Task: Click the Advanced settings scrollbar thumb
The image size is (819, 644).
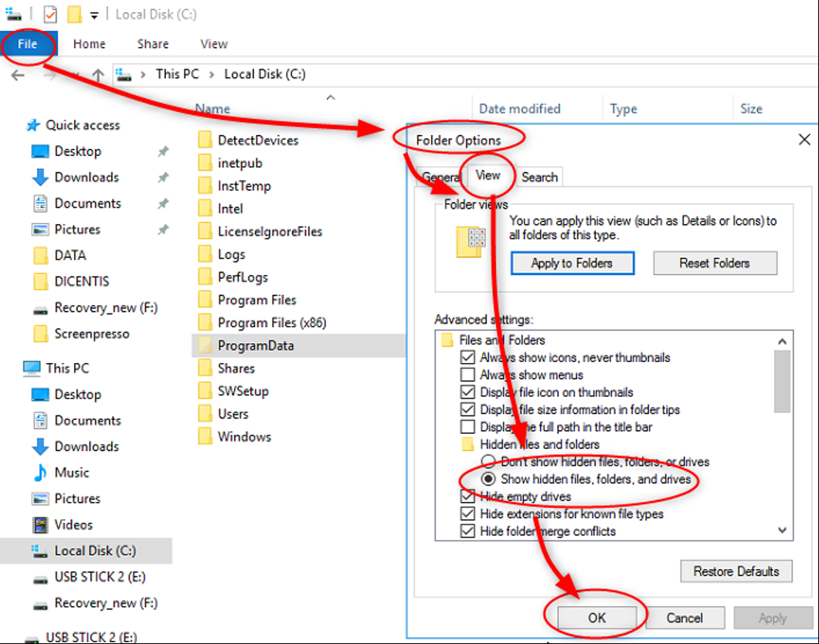Action: click(782, 381)
